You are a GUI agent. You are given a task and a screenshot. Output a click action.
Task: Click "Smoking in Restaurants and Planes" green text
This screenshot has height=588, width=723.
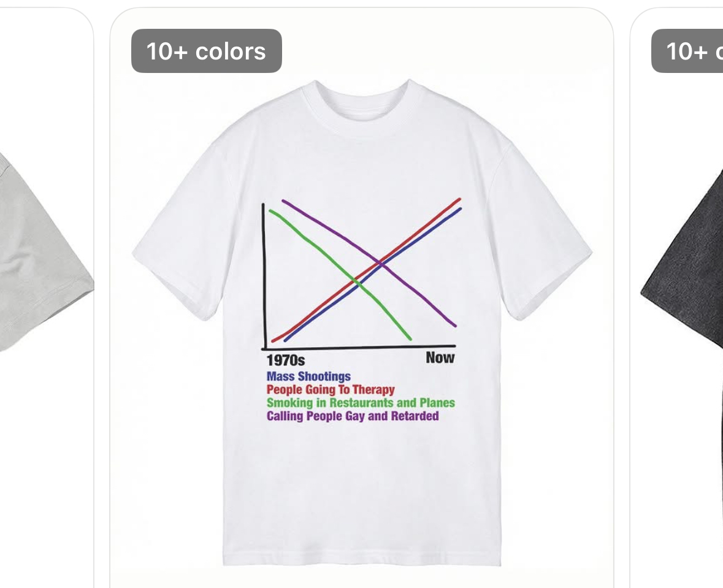click(361, 403)
